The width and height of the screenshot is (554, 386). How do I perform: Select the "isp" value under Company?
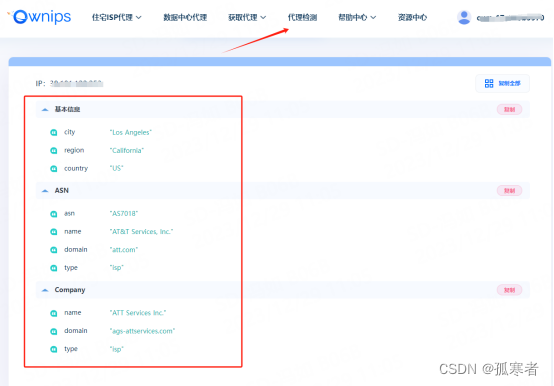coord(117,349)
